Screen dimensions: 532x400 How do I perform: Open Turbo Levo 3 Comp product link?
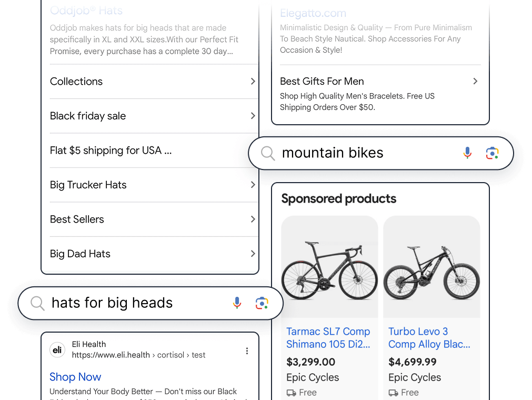(429, 338)
